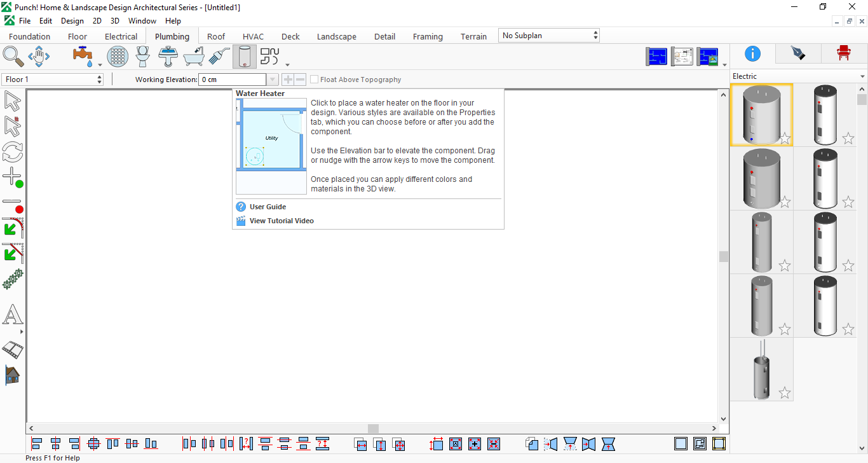Screen dimensions: 868x463
Task: Click the Water Heater tool icon
Action: pyautogui.click(x=245, y=57)
